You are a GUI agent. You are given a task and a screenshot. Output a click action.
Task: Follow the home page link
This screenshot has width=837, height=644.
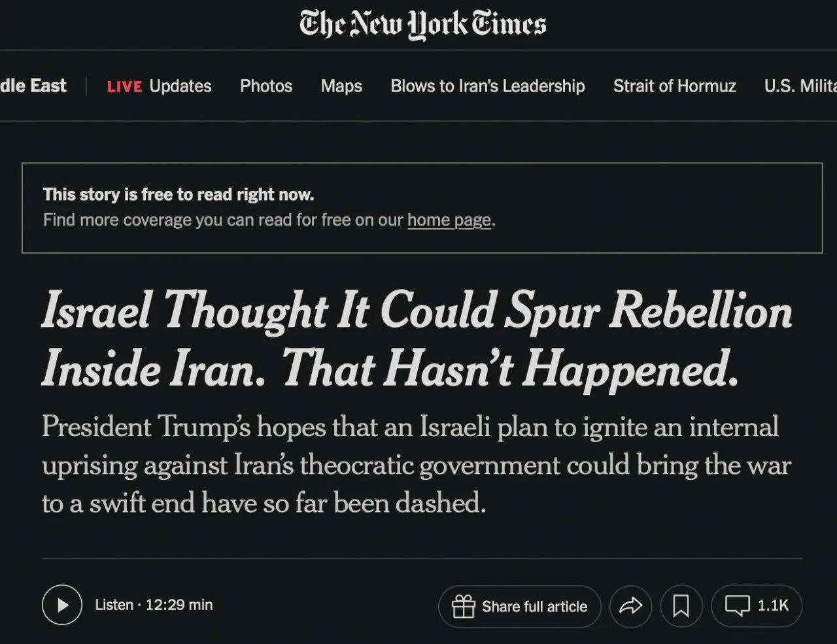pos(449,220)
